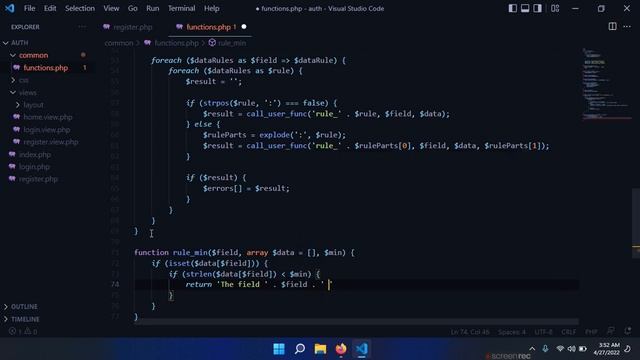
Task: Change the CRLF line ending
Action: tap(569, 332)
